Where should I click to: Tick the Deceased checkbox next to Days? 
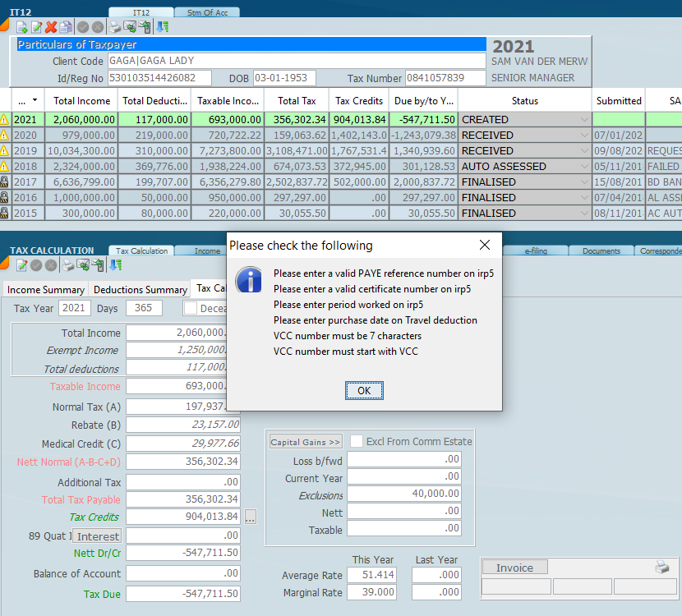point(191,308)
